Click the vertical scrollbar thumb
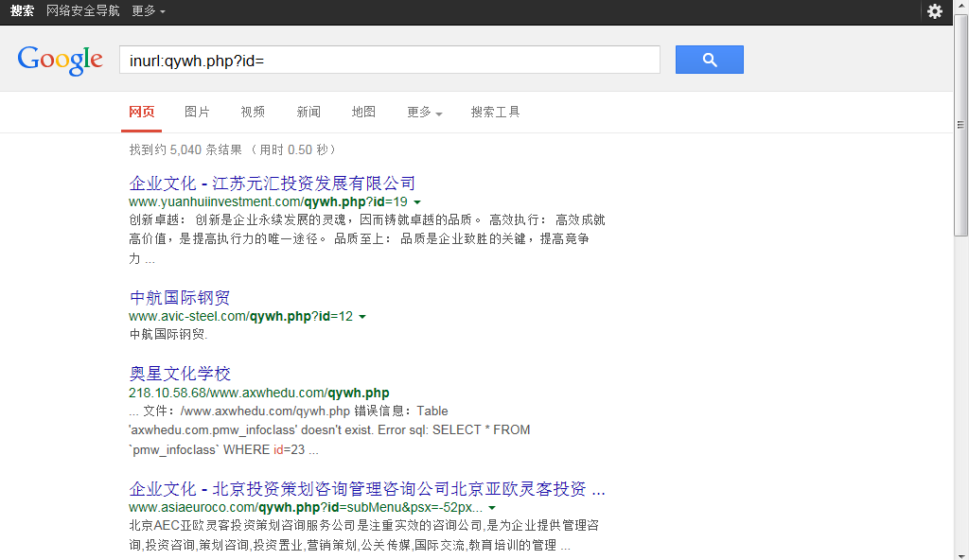Viewport: 969px width, 560px height. (x=960, y=126)
